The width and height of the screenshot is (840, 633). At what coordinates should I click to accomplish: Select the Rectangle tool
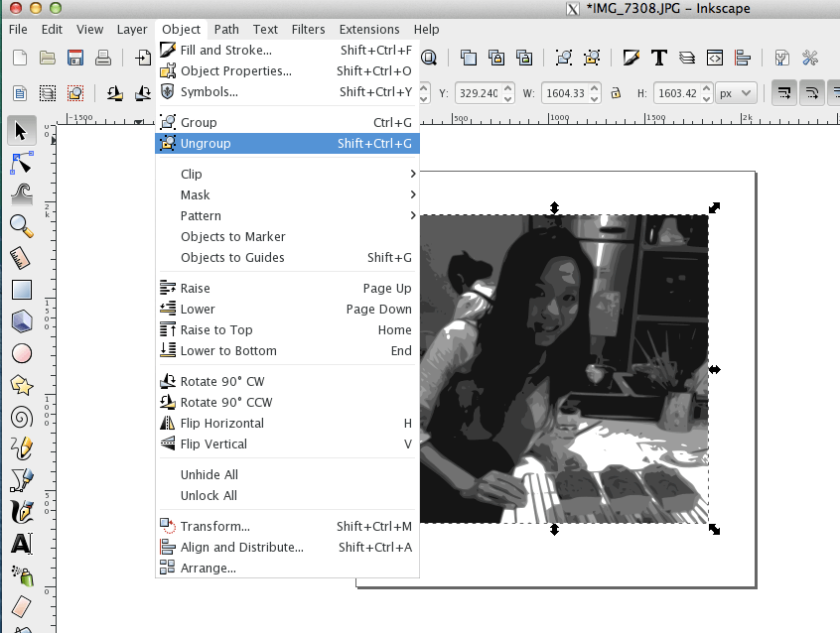click(x=22, y=290)
